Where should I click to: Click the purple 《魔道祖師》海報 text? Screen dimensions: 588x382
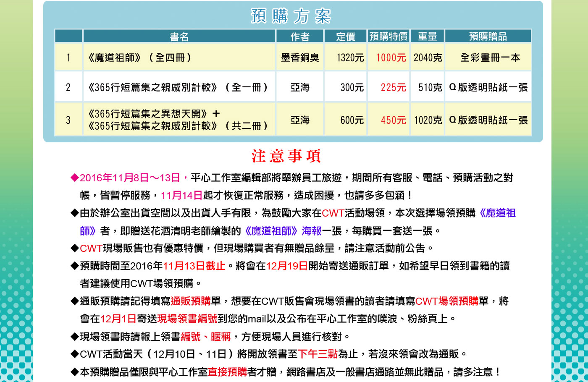pyautogui.click(x=283, y=231)
